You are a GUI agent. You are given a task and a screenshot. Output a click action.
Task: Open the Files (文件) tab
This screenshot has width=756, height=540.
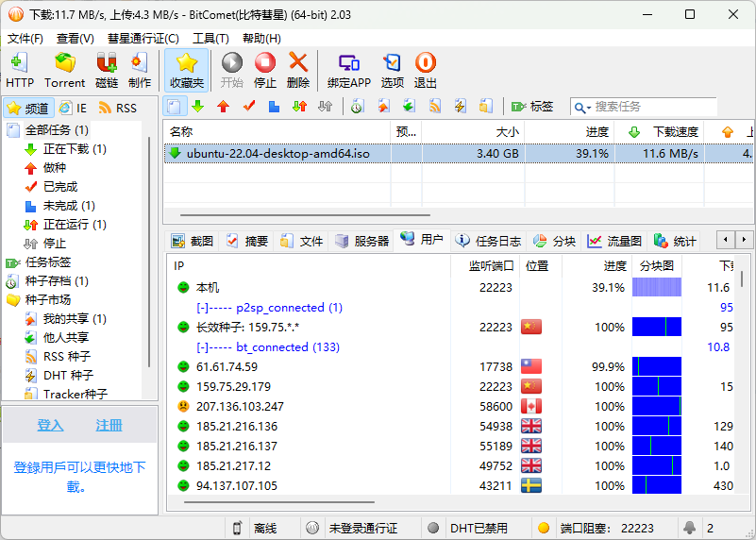[302, 241]
